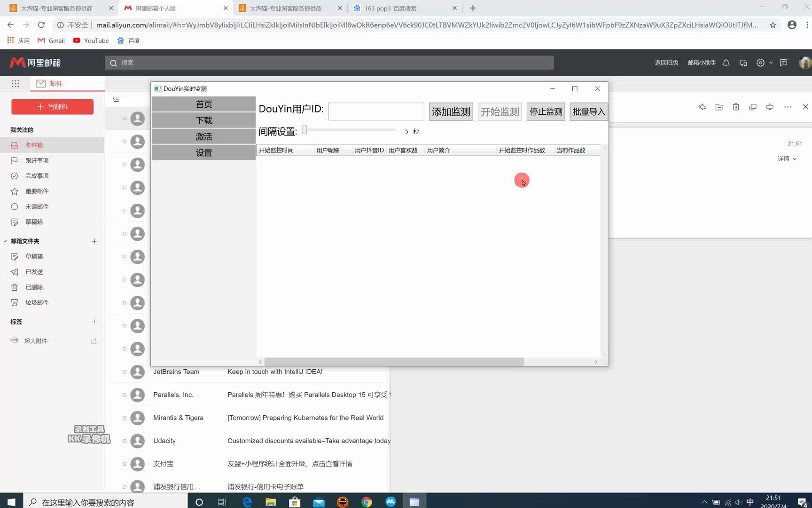This screenshot has height=508, width=812.
Task: Open the notification bell in Alimail header
Action: (x=726, y=63)
